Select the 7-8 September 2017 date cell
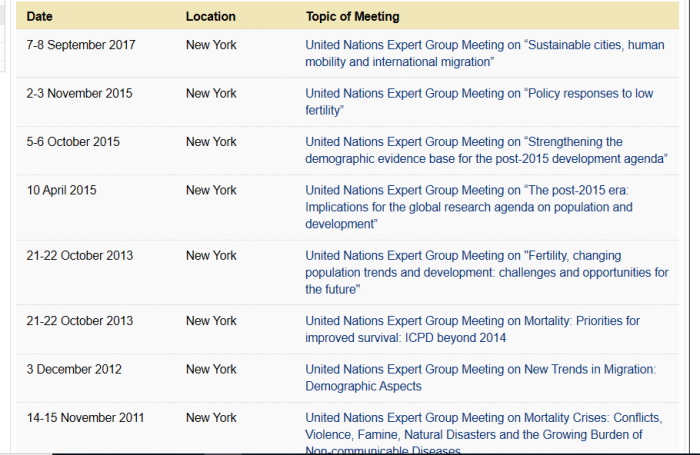This screenshot has width=700, height=455. coord(81,45)
